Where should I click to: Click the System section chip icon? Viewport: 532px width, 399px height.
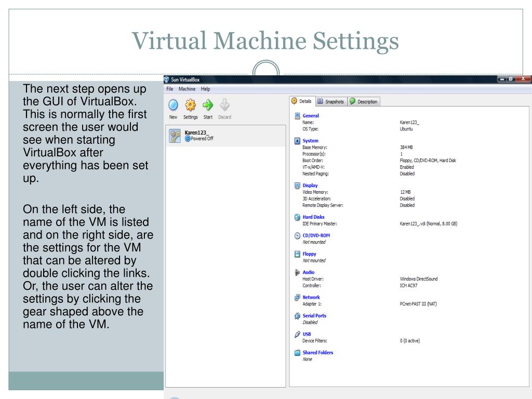coord(297,141)
